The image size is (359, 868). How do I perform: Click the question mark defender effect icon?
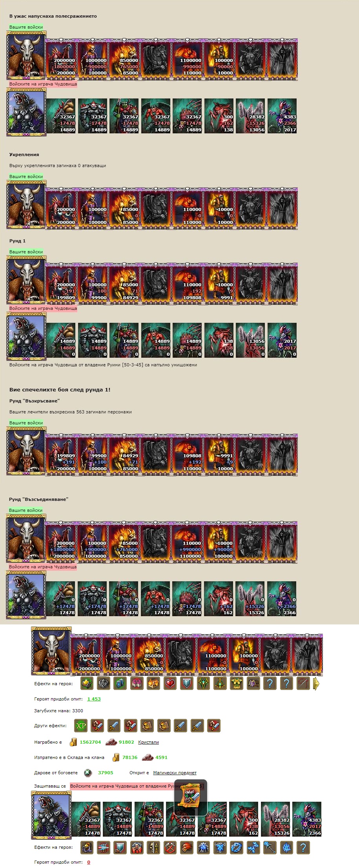(303, 847)
